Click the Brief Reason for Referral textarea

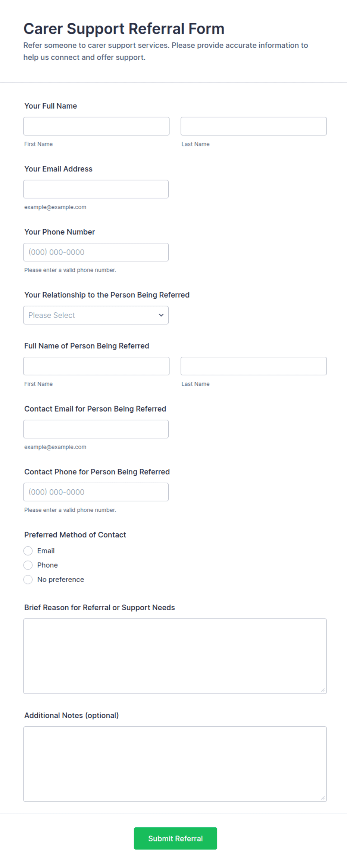175,656
